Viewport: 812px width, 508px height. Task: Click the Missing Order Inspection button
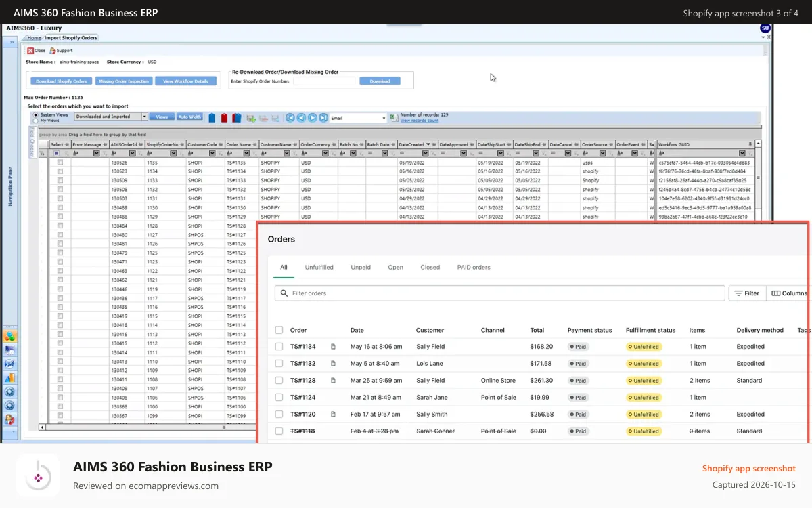124,81
